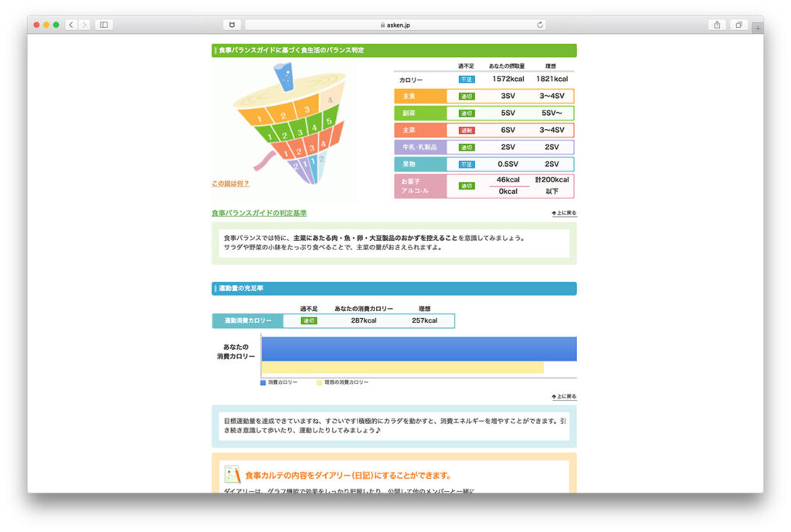
Task: Click the spinning top balance diagram
Action: (x=286, y=124)
